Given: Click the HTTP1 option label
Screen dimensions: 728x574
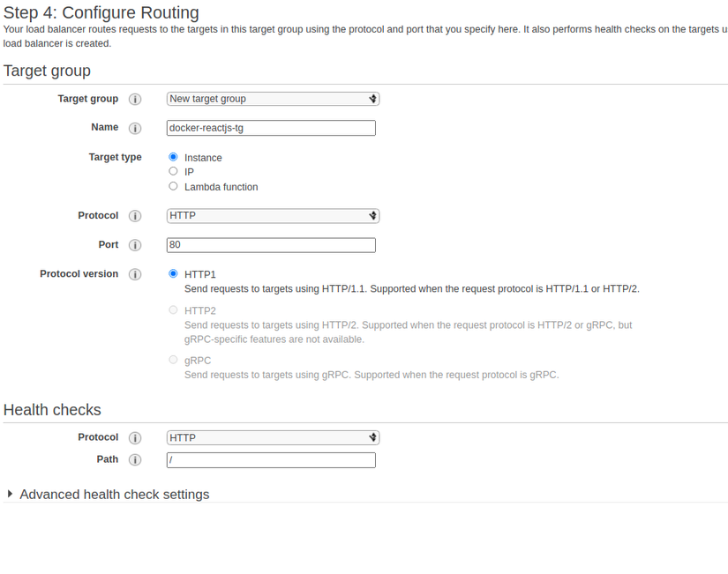Looking at the screenshot, I should pos(200,275).
